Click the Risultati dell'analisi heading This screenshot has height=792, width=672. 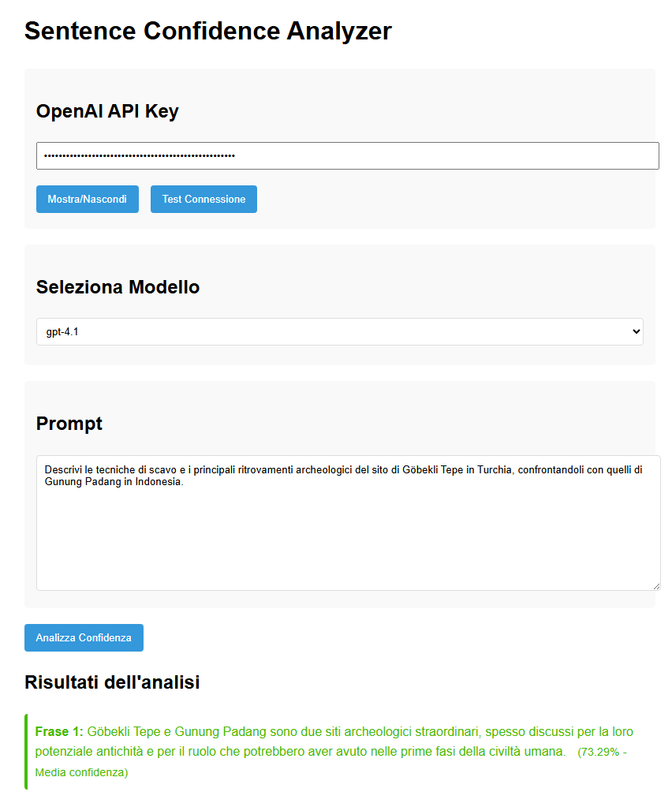[112, 682]
